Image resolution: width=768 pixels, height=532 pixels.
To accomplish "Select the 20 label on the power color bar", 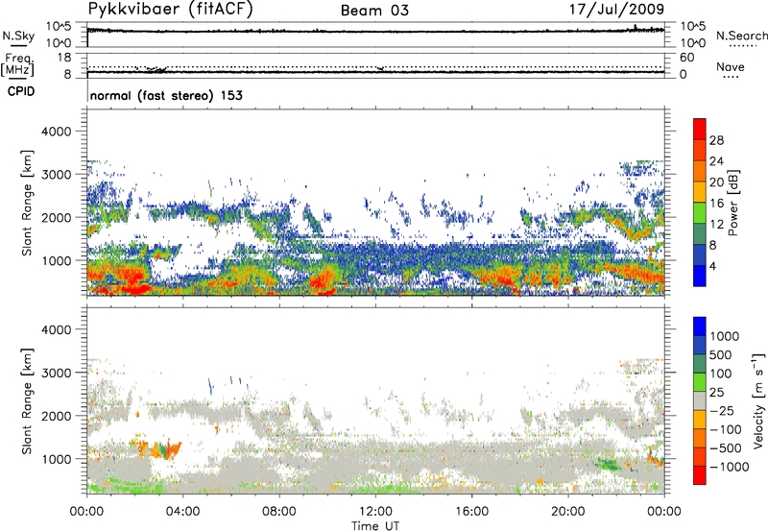I will pos(716,182).
